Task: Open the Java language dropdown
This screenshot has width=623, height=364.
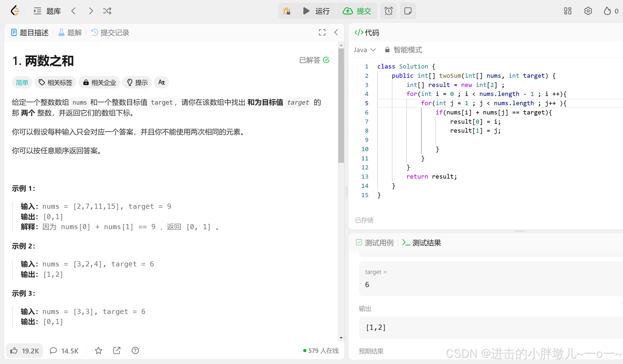Action: pos(364,50)
